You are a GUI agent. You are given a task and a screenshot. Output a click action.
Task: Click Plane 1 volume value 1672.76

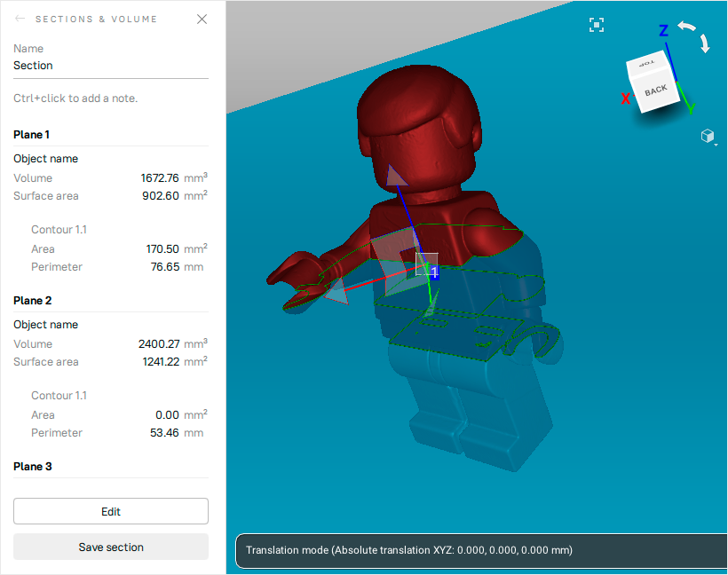click(160, 178)
